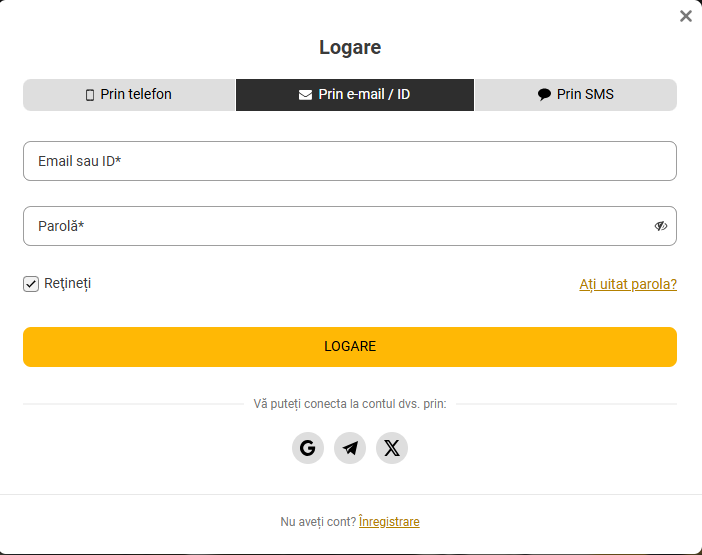
Task: Click the Rețineți label text
Action: tap(68, 284)
